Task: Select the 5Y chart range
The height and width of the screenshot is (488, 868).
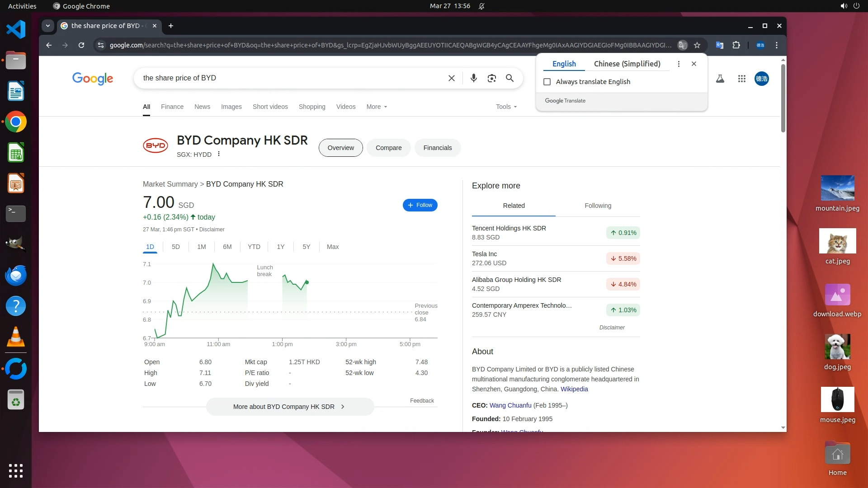Action: tap(306, 247)
